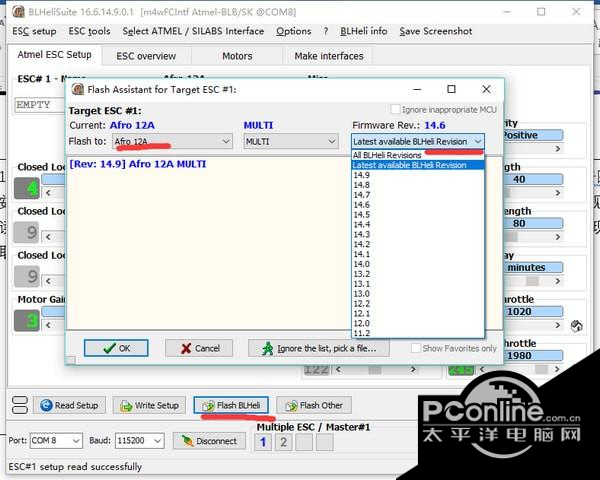Choose All BLHeli Revisions option
The width and height of the screenshot is (600, 480).
[x=418, y=155]
